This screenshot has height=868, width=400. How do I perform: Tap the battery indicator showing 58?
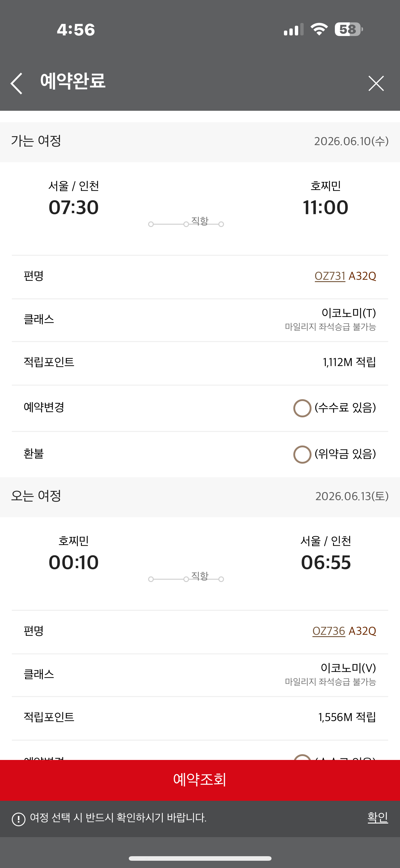[x=348, y=29]
